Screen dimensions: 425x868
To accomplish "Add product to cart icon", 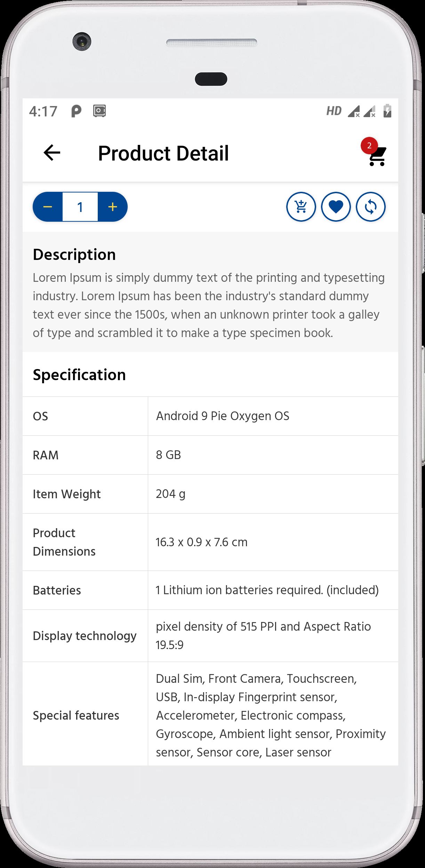I will point(301,207).
